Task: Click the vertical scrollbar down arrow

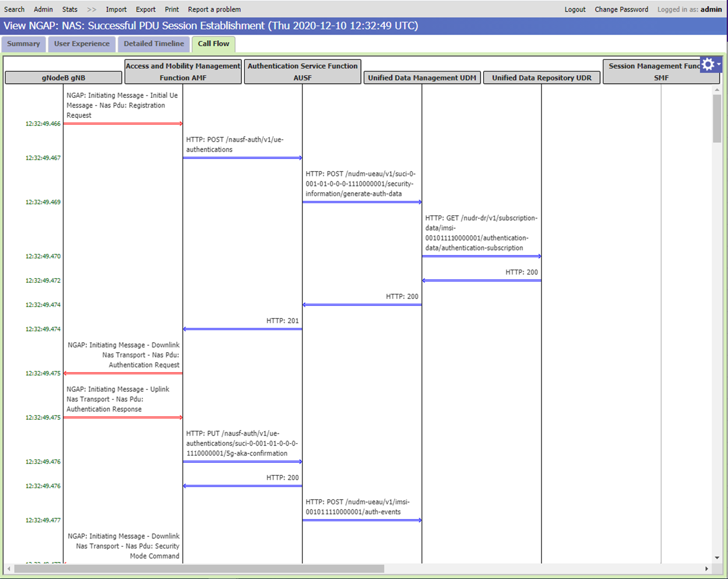Action: [716, 557]
